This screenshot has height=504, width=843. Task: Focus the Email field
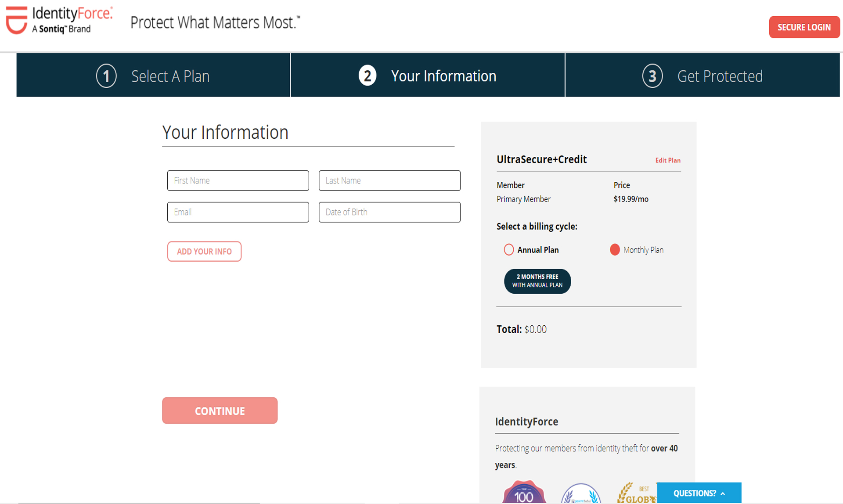click(238, 212)
